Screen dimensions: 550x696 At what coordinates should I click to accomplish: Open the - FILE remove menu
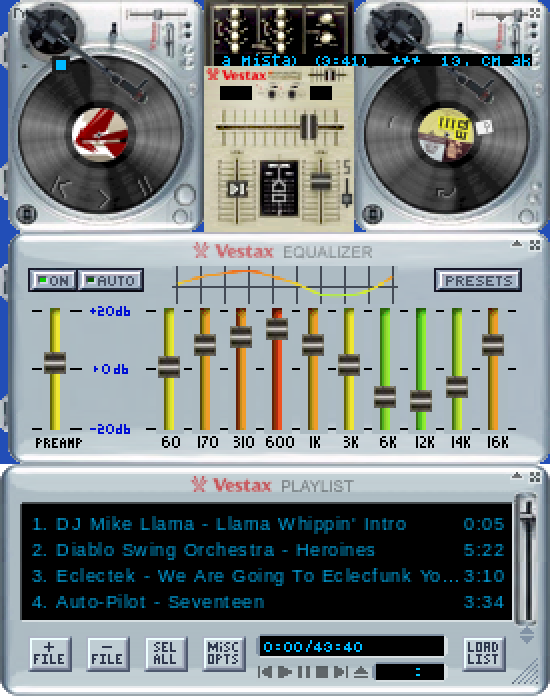(107, 653)
